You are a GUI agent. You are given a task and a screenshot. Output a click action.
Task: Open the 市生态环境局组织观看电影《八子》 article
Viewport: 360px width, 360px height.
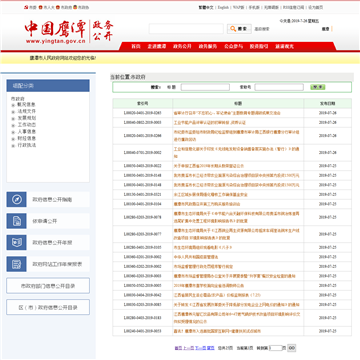203,247
